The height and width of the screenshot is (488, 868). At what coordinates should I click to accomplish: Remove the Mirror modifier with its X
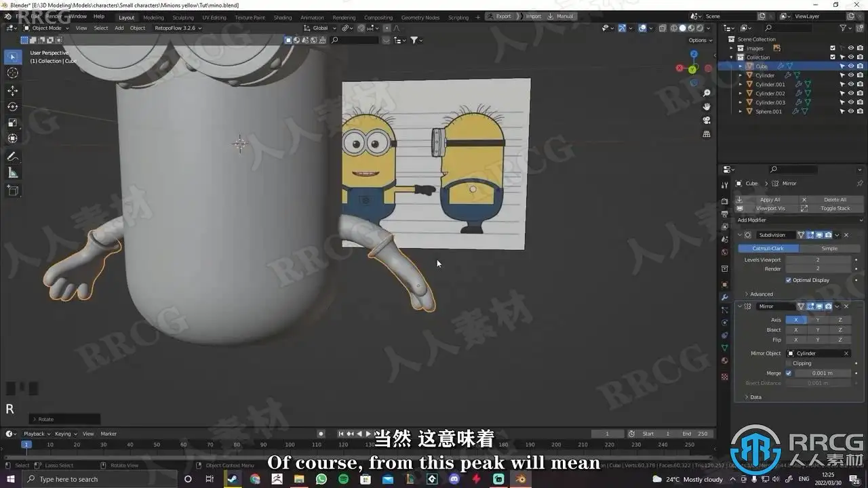pyautogui.click(x=846, y=306)
